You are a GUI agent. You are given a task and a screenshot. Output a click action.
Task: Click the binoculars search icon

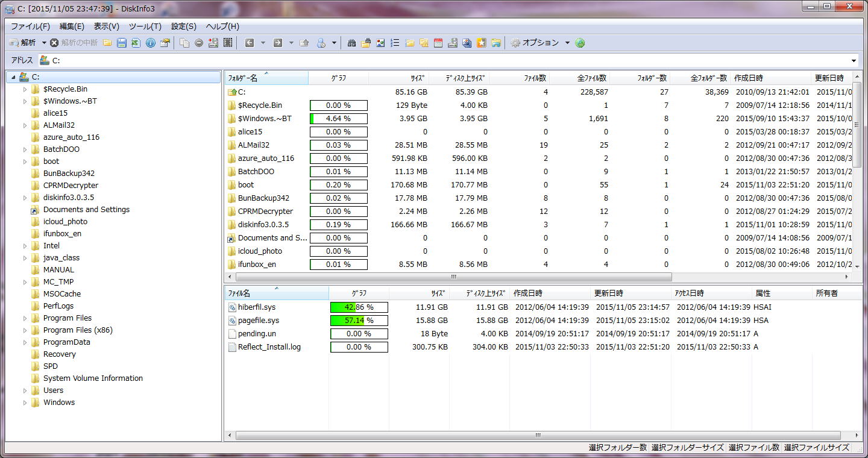[x=351, y=43]
